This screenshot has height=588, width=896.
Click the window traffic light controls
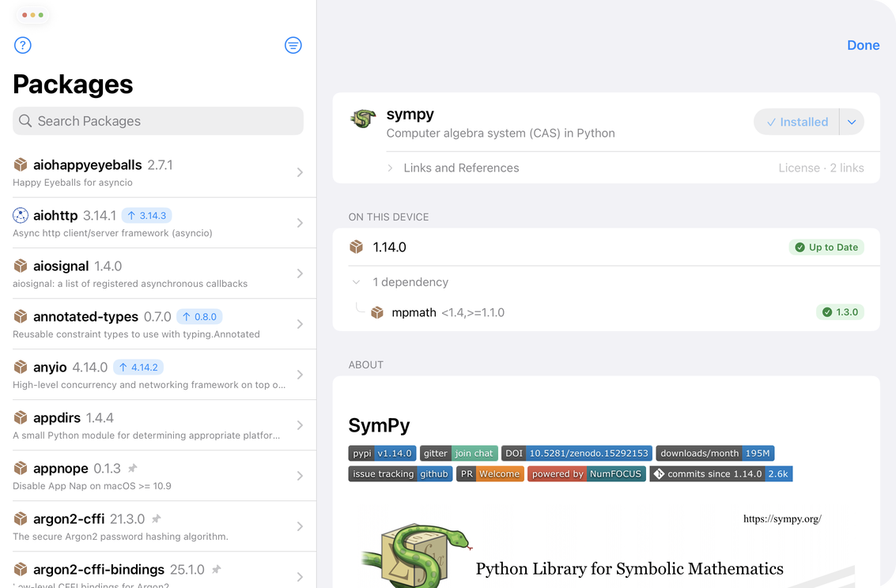tap(32, 15)
